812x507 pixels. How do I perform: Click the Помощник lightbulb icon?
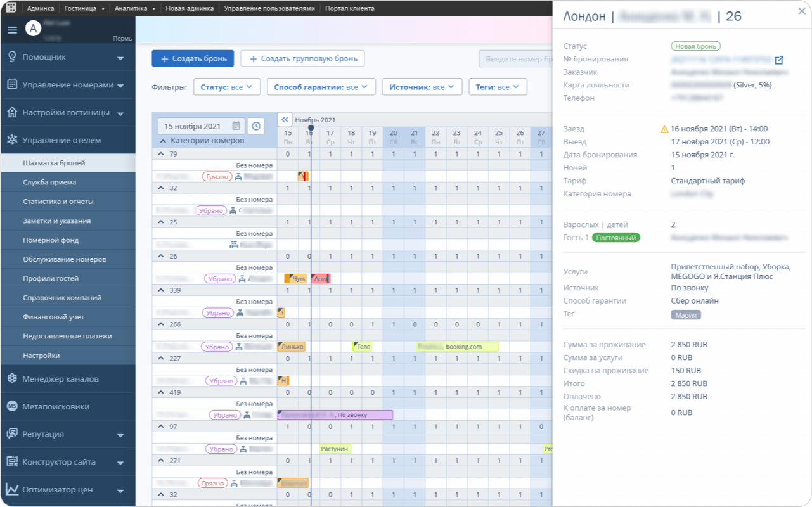pos(12,57)
